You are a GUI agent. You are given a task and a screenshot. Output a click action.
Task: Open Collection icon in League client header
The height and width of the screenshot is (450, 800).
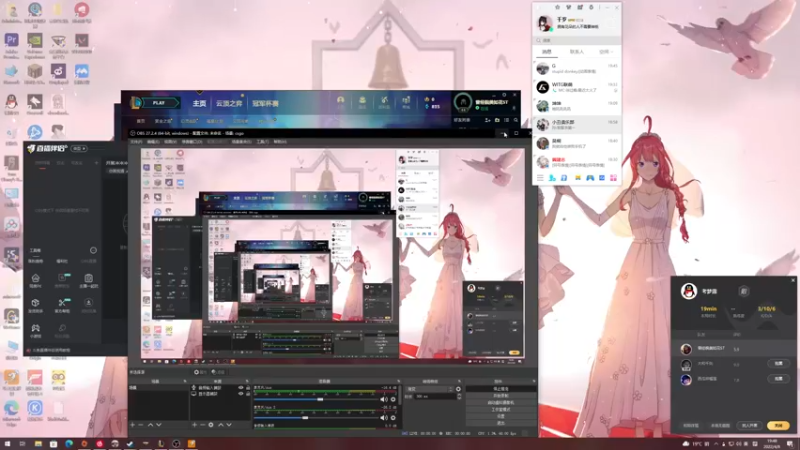coord(362,102)
